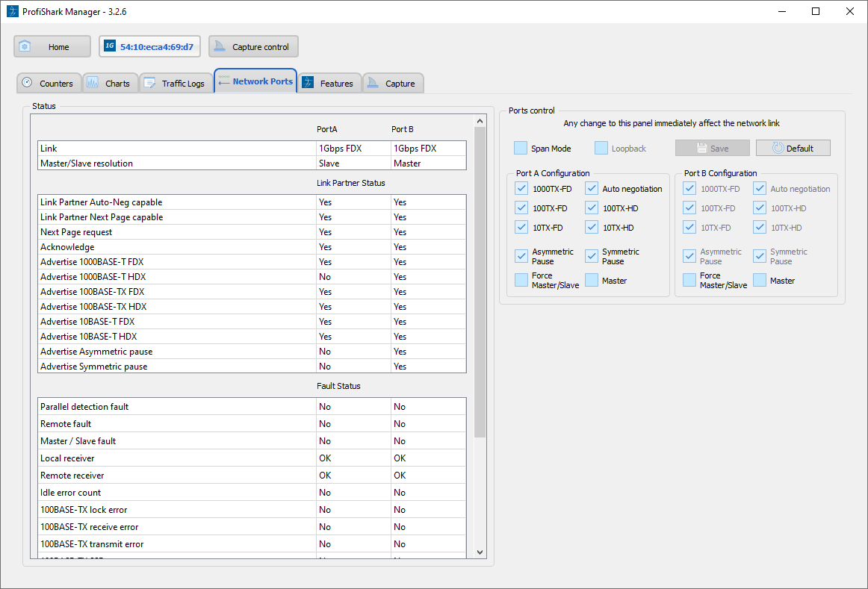Click the 1G device badge icon

pos(110,46)
